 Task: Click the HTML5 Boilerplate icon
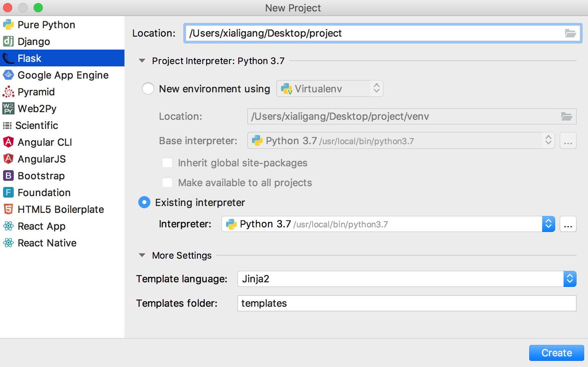tap(8, 209)
